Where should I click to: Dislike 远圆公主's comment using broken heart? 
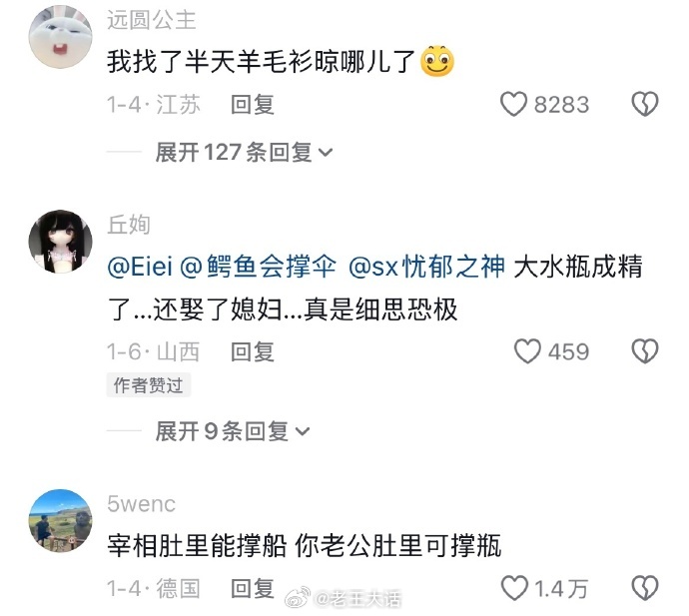pos(645,104)
